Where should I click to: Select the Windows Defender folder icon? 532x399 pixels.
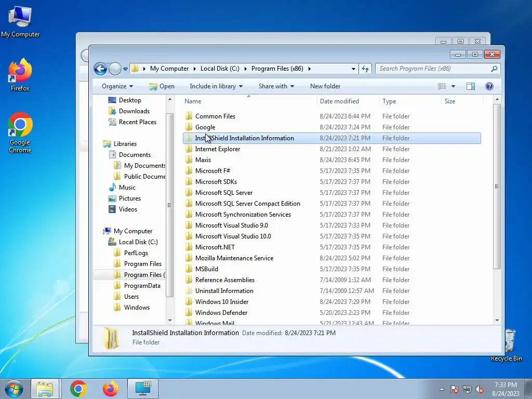189,312
